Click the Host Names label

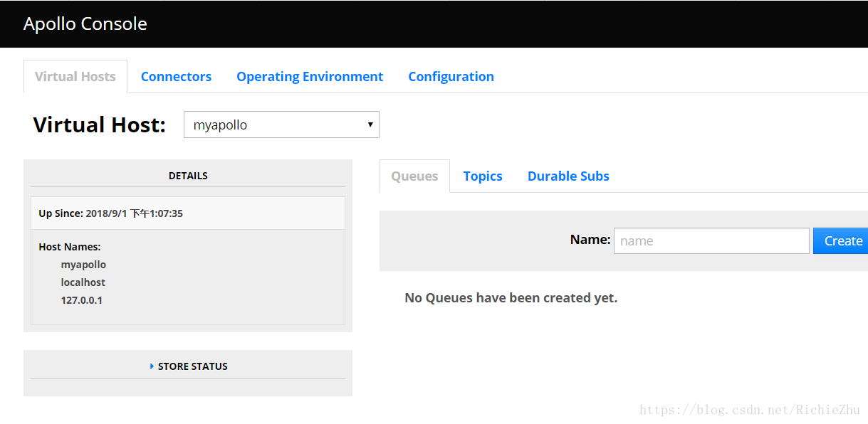(x=70, y=247)
